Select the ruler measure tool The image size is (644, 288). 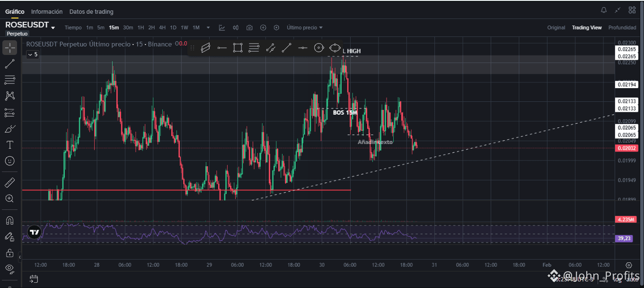click(9, 182)
